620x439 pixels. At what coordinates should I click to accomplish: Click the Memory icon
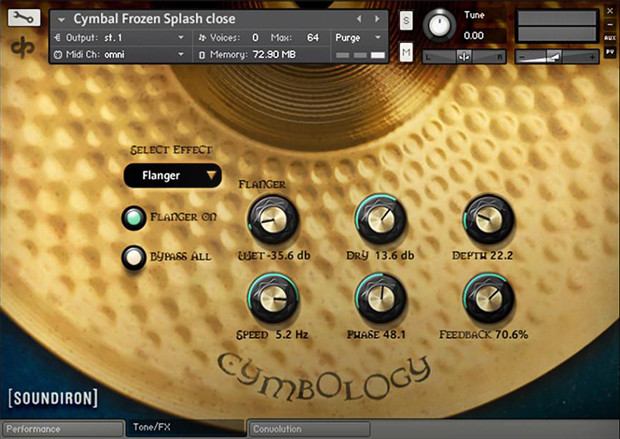point(202,55)
